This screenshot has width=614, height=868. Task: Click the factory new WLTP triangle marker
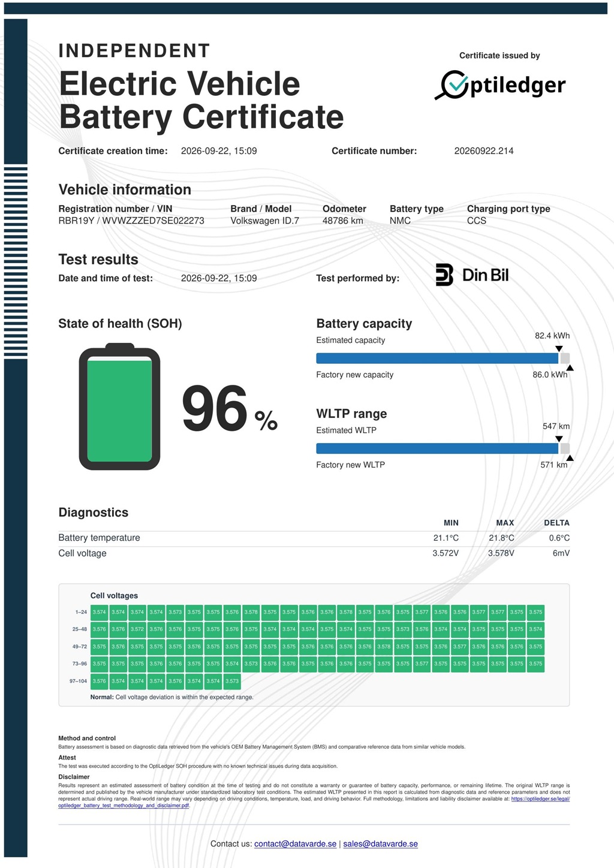click(x=570, y=458)
